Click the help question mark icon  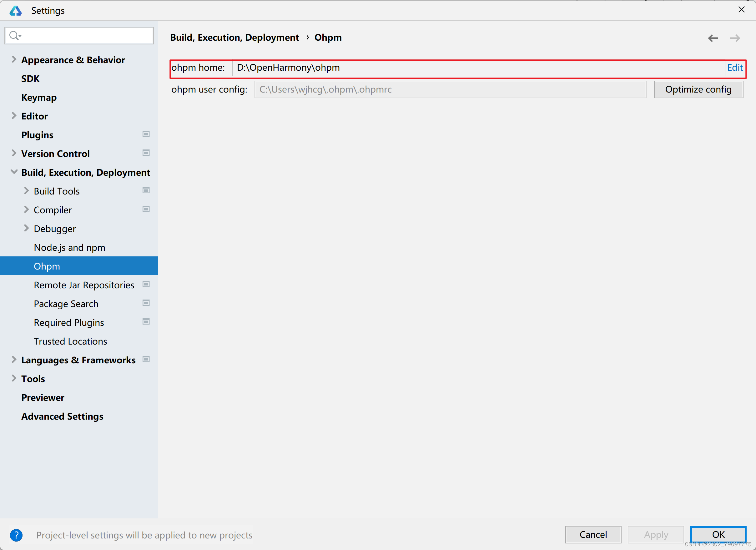(x=16, y=535)
